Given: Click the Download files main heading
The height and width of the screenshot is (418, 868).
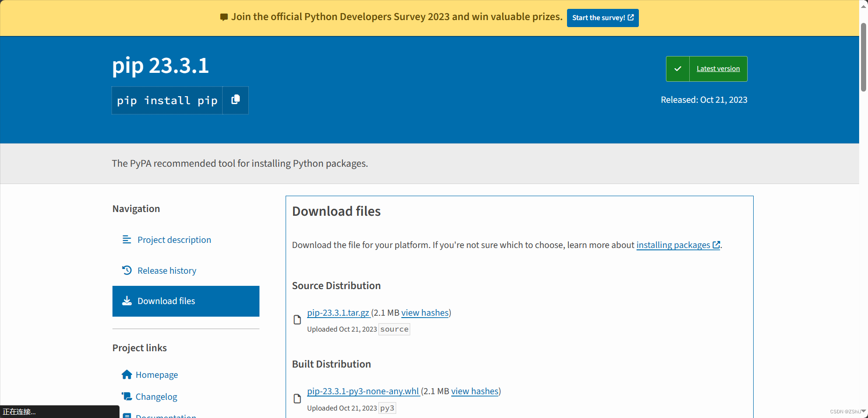Looking at the screenshot, I should point(336,211).
